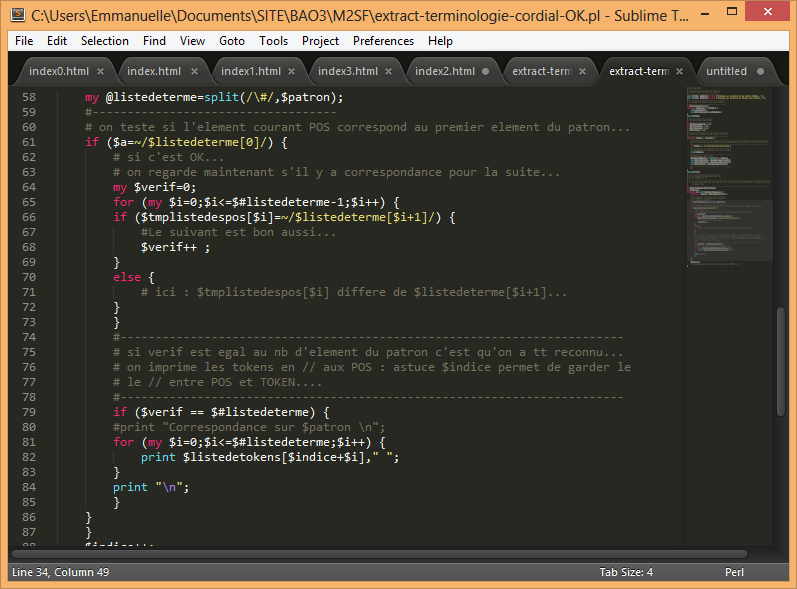Screen dimensions: 797x589
Task: Click on 'my $verif=0;' code line
Action: (155, 188)
